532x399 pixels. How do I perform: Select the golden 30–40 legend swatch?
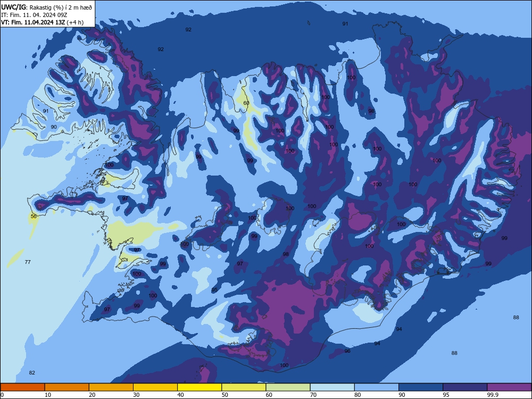[x=155, y=387]
